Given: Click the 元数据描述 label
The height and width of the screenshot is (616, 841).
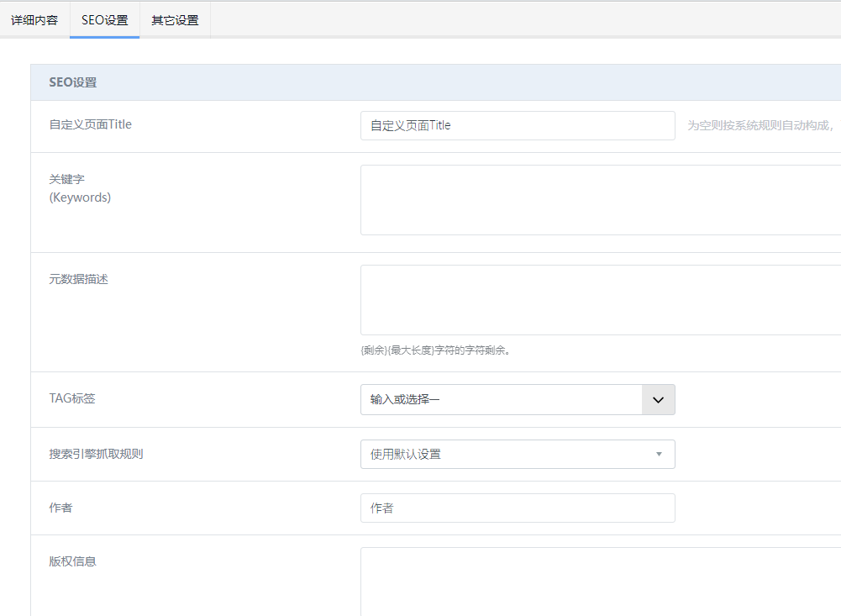Looking at the screenshot, I should click(79, 279).
